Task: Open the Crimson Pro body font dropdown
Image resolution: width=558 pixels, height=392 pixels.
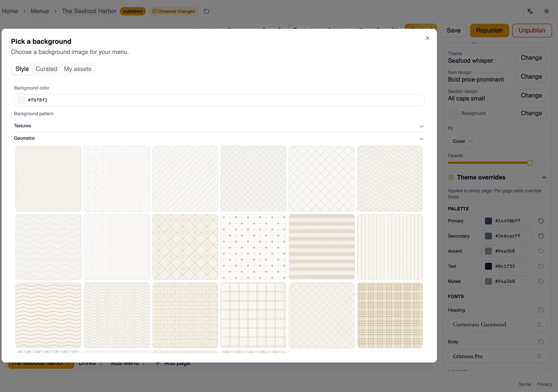Action: pos(497,356)
